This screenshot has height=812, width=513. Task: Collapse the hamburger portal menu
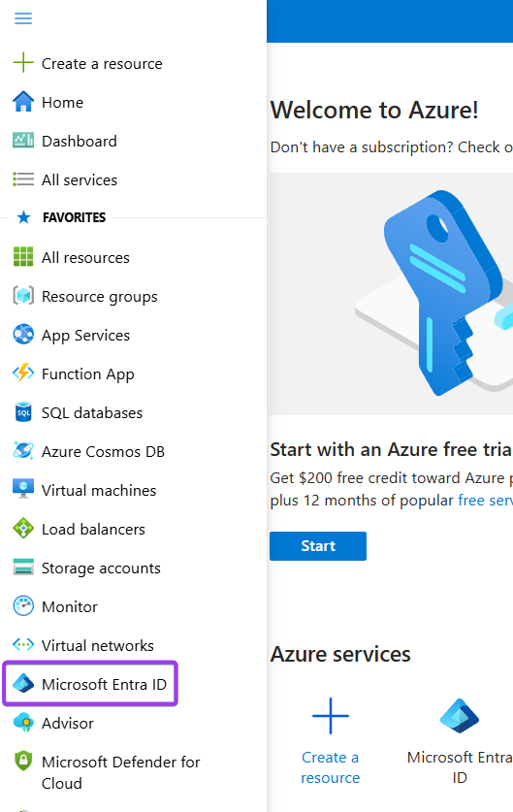[22, 19]
